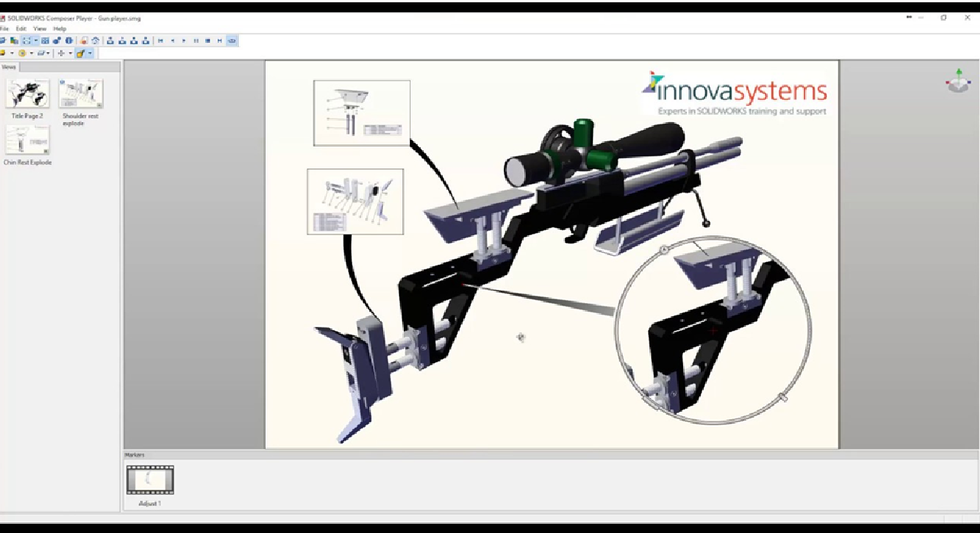
Task: Expand dropdown next to grey plane icon
Action: tap(48, 53)
